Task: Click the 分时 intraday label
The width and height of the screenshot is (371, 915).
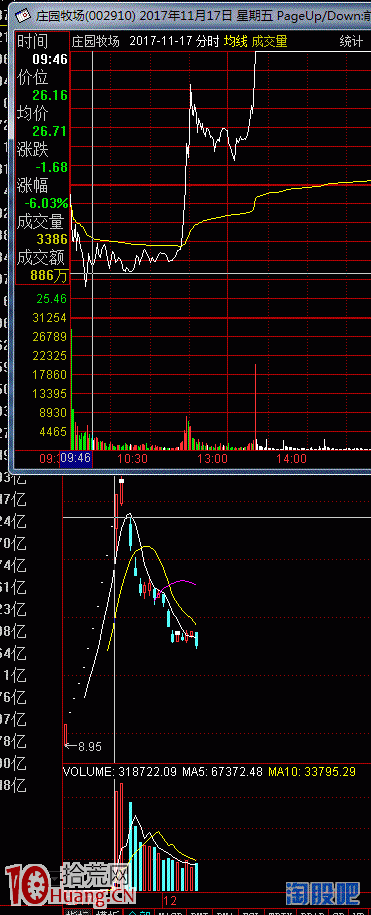Action: pyautogui.click(x=208, y=41)
